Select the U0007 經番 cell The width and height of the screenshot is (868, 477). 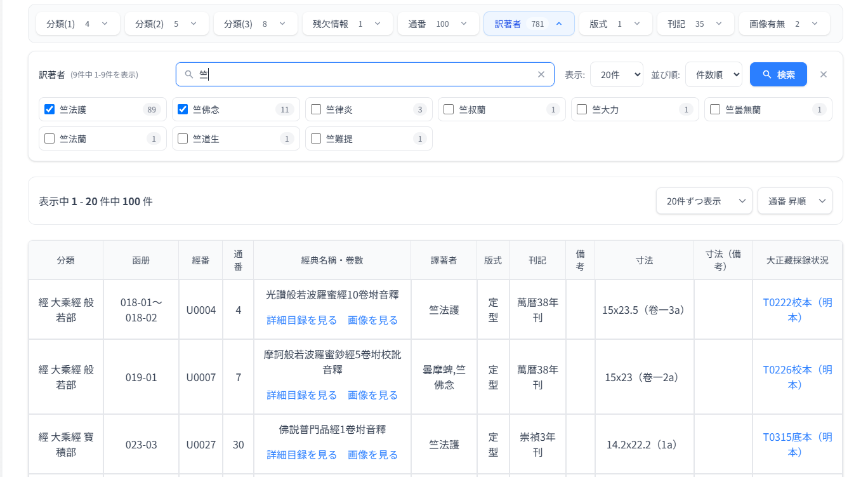(201, 377)
